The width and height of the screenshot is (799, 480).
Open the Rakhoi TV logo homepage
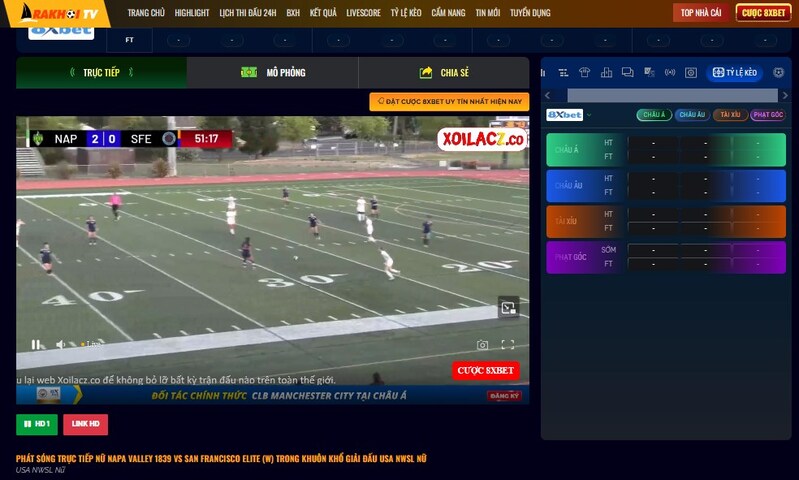pyautogui.click(x=60, y=13)
